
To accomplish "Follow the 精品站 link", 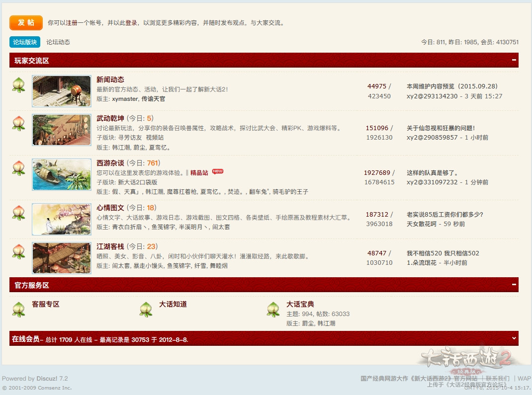I will [x=199, y=173].
